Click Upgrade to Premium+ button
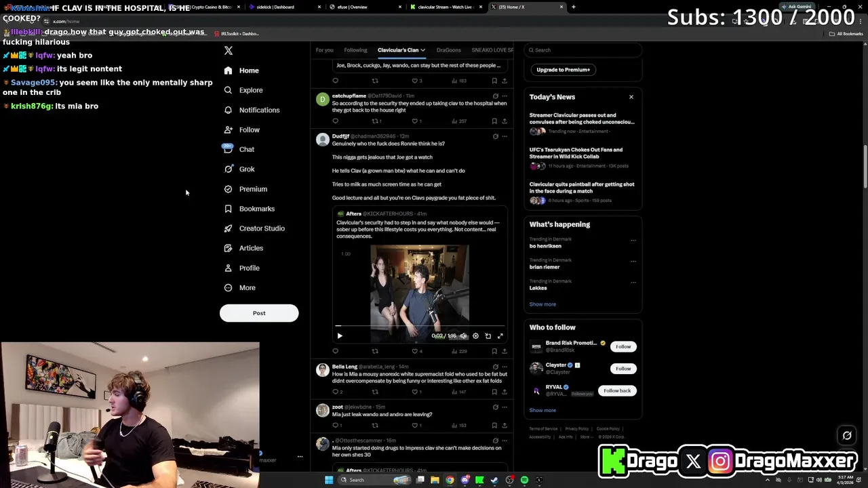Image resolution: width=868 pixels, height=488 pixels. pyautogui.click(x=563, y=70)
